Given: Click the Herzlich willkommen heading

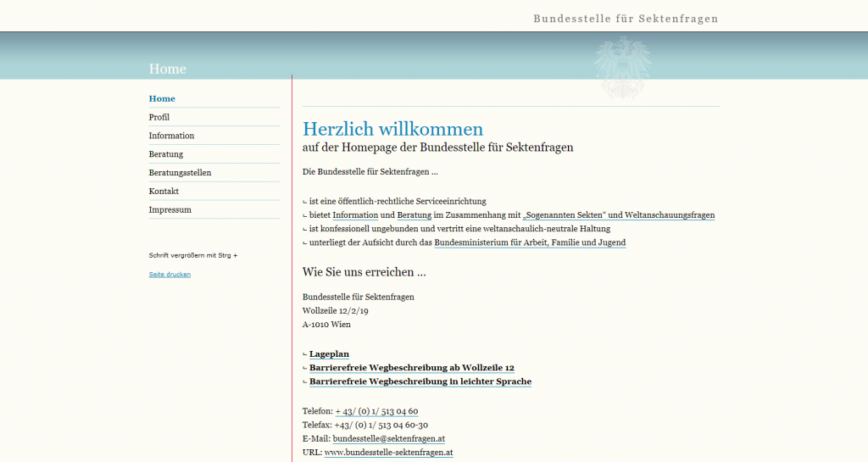Looking at the screenshot, I should point(392,129).
